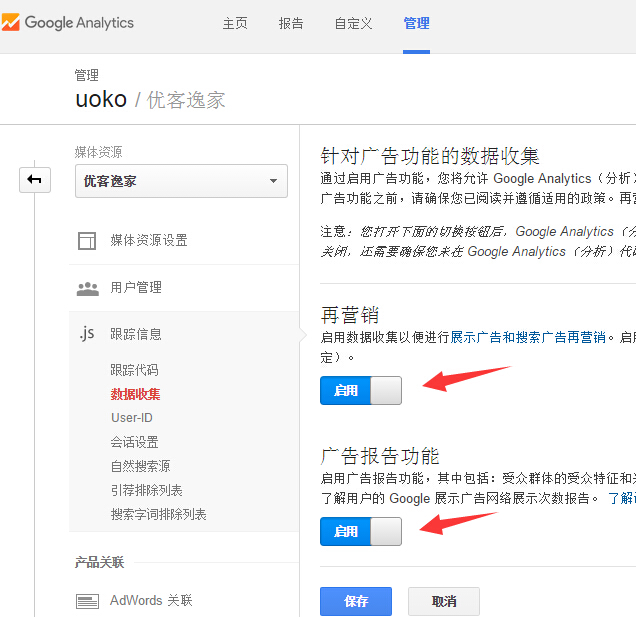Toggle the 再营销 switch

click(360, 390)
